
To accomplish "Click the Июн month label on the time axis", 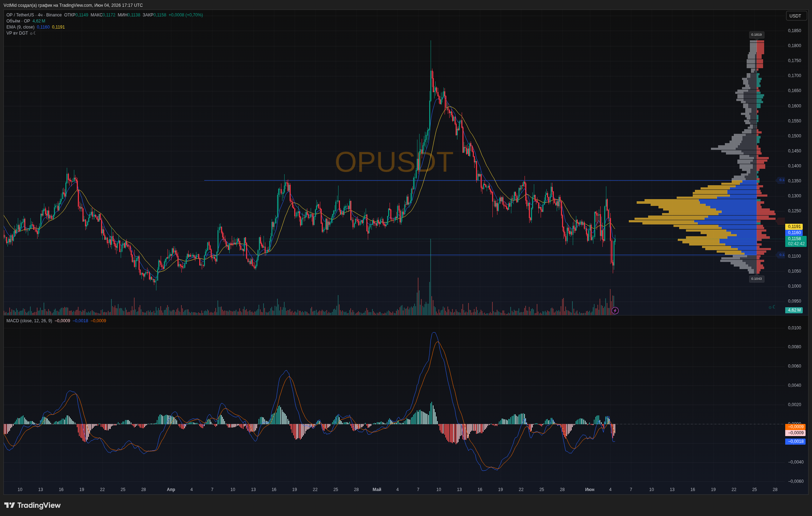I will pos(590,490).
